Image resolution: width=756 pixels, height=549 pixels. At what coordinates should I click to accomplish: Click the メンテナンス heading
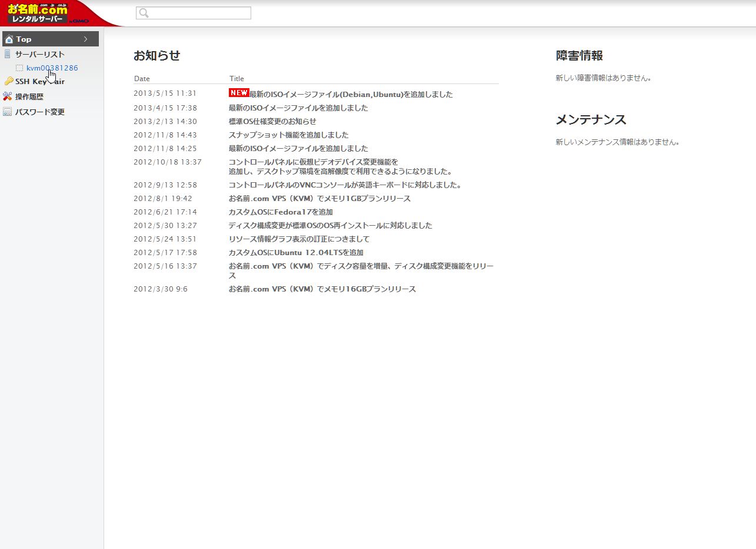[x=591, y=120]
